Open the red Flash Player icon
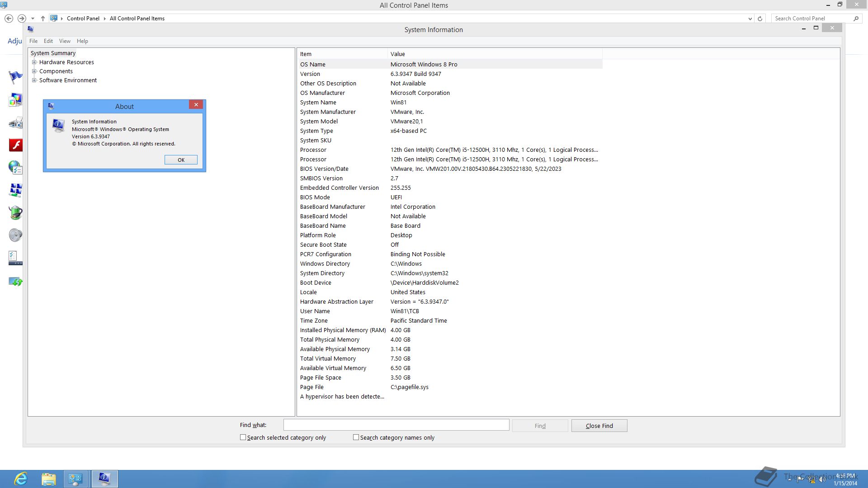Screen dimensions: 868x488 pyautogui.click(x=15, y=145)
